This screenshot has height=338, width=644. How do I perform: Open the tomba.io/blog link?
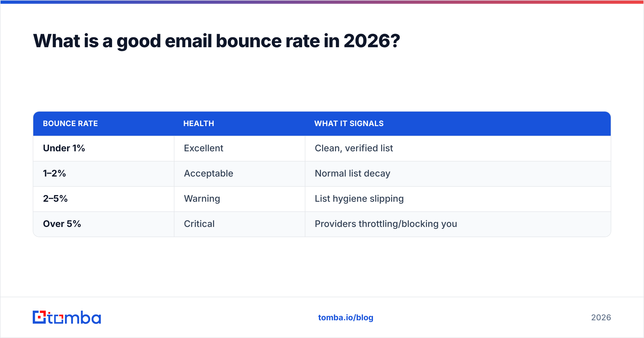346,318
